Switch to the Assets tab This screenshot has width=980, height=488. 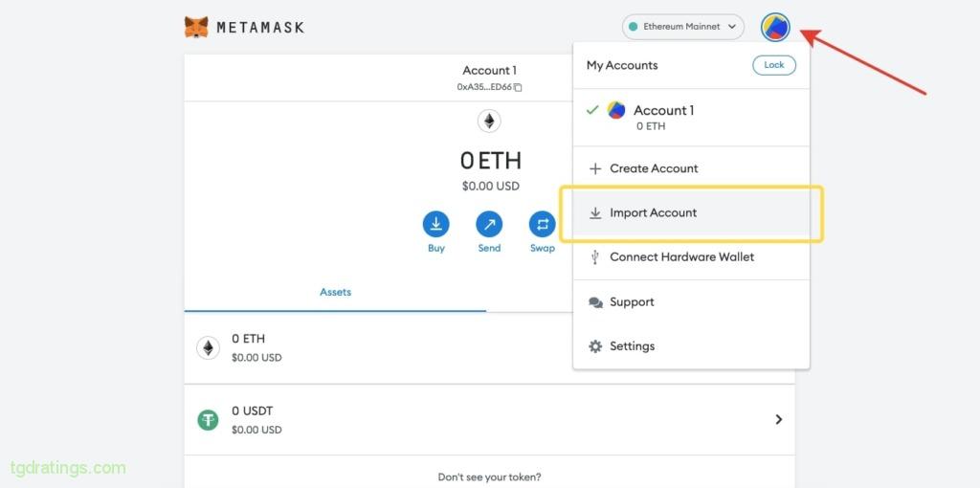336,293
